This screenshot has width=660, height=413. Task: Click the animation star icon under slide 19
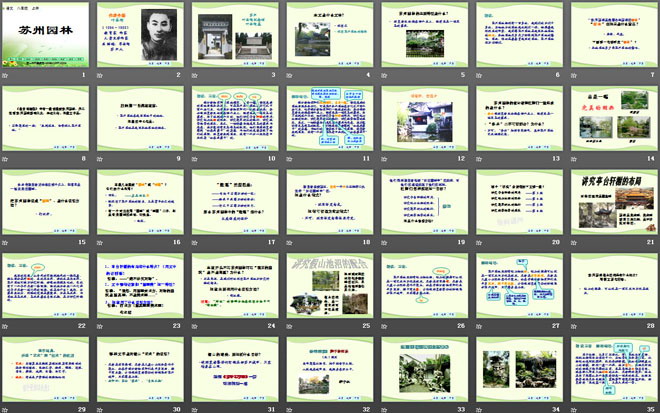pyautogui.click(x=384, y=243)
